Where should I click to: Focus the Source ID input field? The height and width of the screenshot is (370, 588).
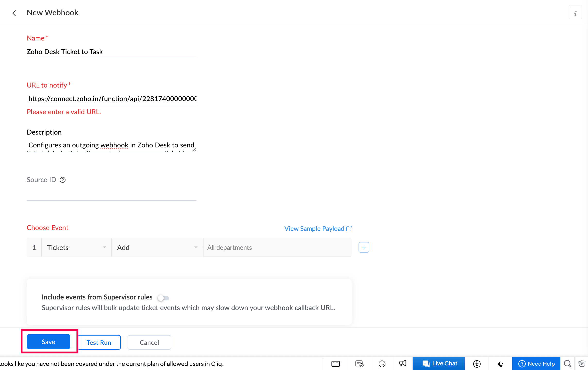pos(112,194)
